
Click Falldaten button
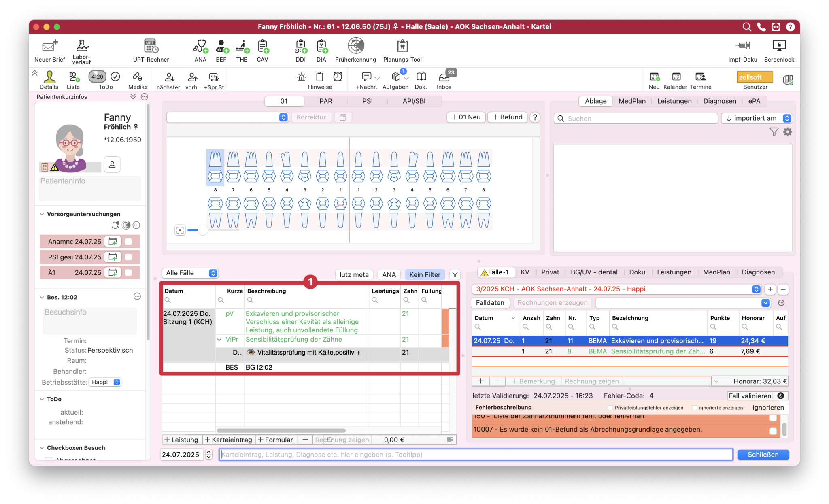(490, 303)
